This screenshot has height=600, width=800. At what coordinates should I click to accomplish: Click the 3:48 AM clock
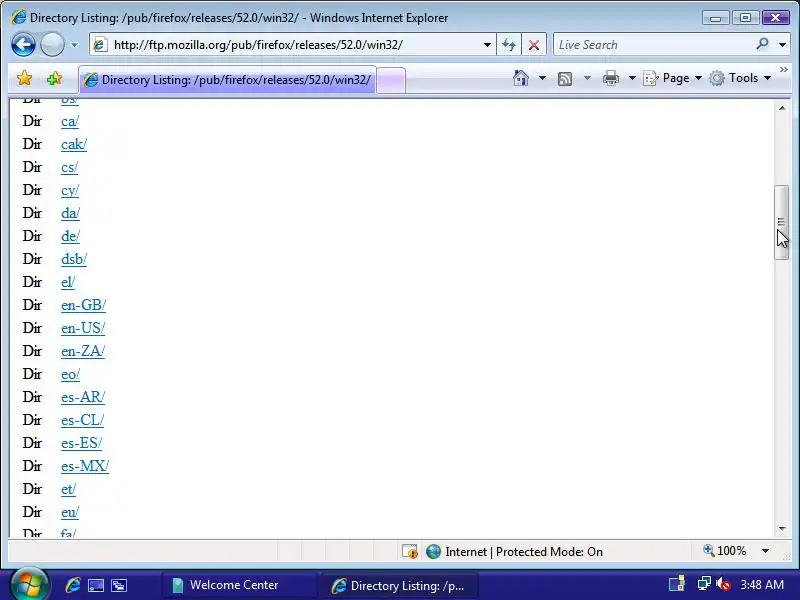pos(762,584)
